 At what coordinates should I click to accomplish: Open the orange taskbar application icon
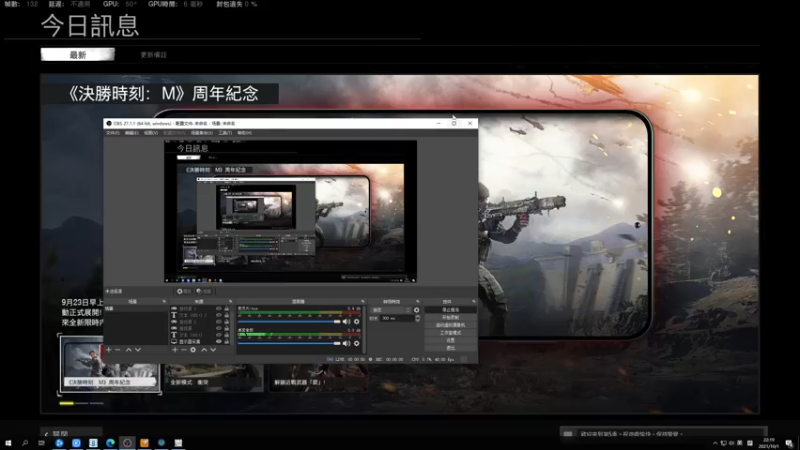(x=144, y=443)
